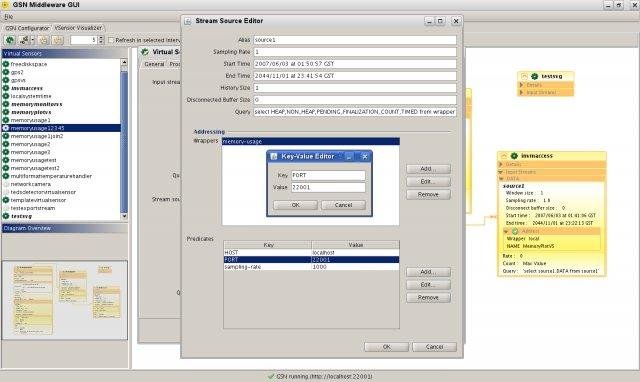640x382 pixels.
Task: Click the Stream Source Editor title bar icon
Action: point(188,21)
